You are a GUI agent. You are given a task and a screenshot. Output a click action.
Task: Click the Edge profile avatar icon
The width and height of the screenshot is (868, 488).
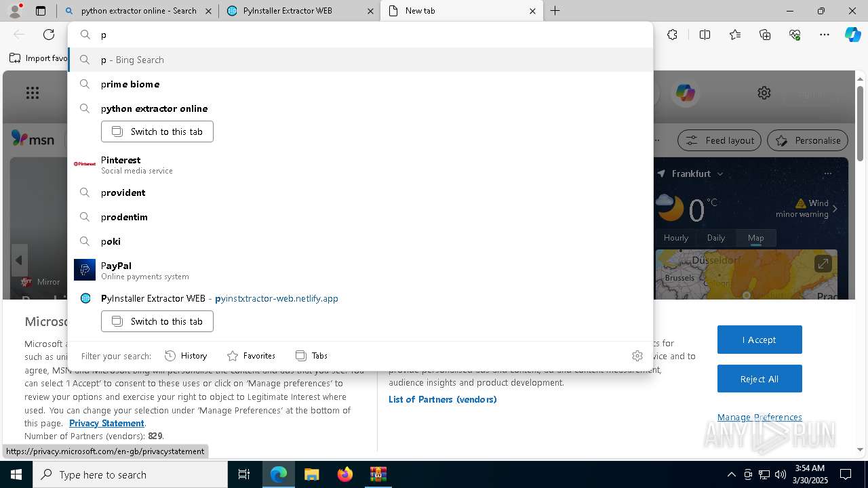15,10
